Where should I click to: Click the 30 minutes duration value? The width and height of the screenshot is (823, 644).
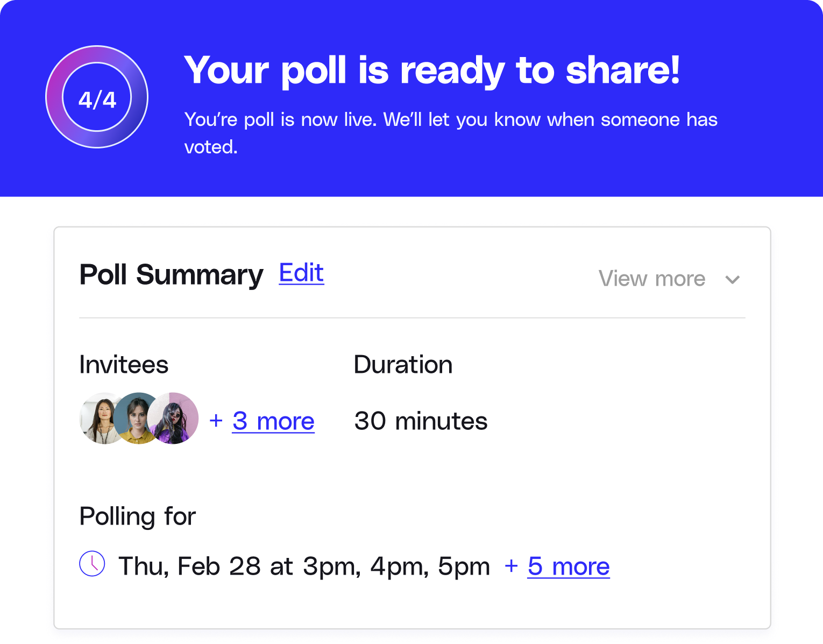(x=421, y=421)
